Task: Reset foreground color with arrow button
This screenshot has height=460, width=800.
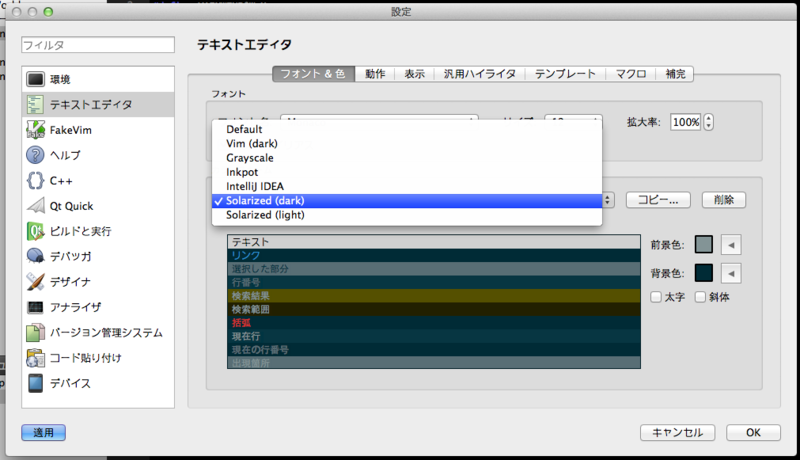Action: tap(731, 245)
